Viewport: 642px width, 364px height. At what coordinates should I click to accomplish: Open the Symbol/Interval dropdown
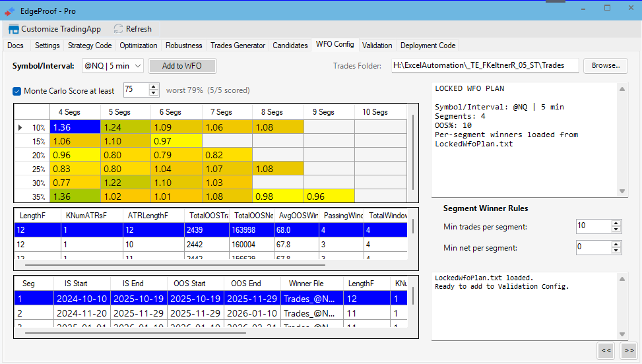coord(138,66)
